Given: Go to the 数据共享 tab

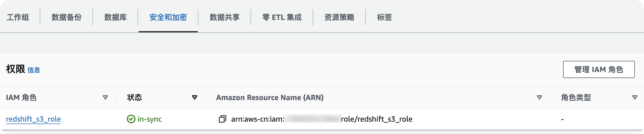Looking at the screenshot, I should tap(224, 17).
